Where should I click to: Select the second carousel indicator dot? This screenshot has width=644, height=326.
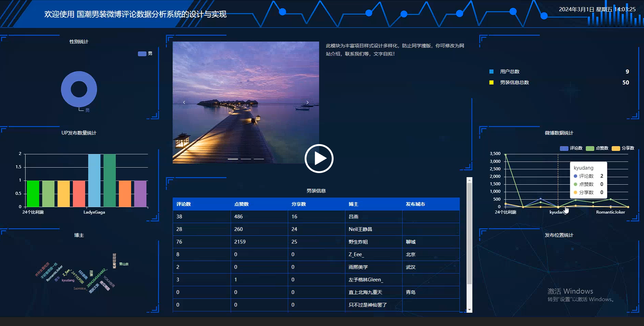coord(246,159)
